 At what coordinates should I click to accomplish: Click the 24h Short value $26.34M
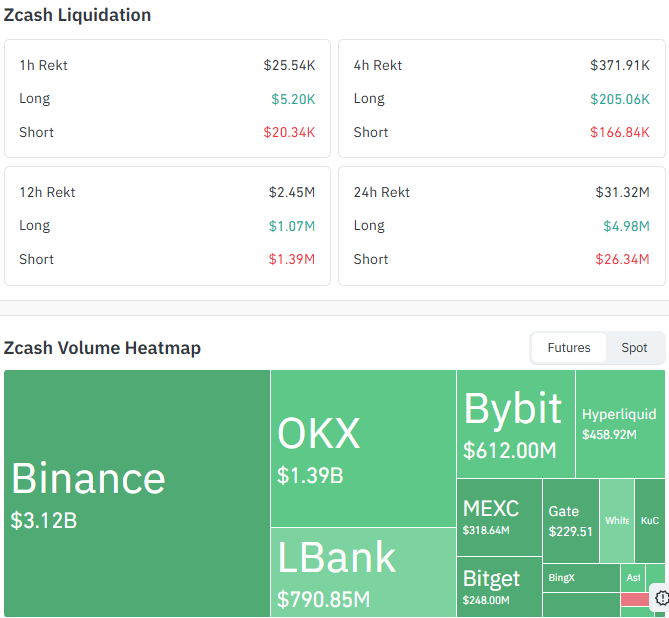[x=622, y=259]
